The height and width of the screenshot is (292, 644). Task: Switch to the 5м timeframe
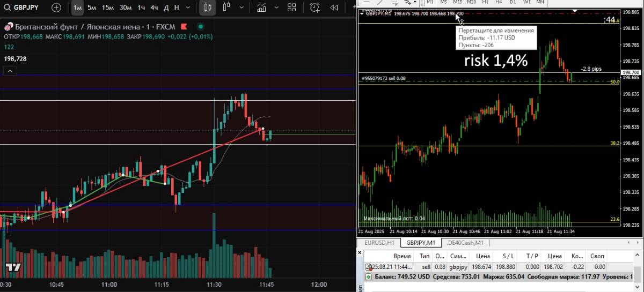point(92,8)
